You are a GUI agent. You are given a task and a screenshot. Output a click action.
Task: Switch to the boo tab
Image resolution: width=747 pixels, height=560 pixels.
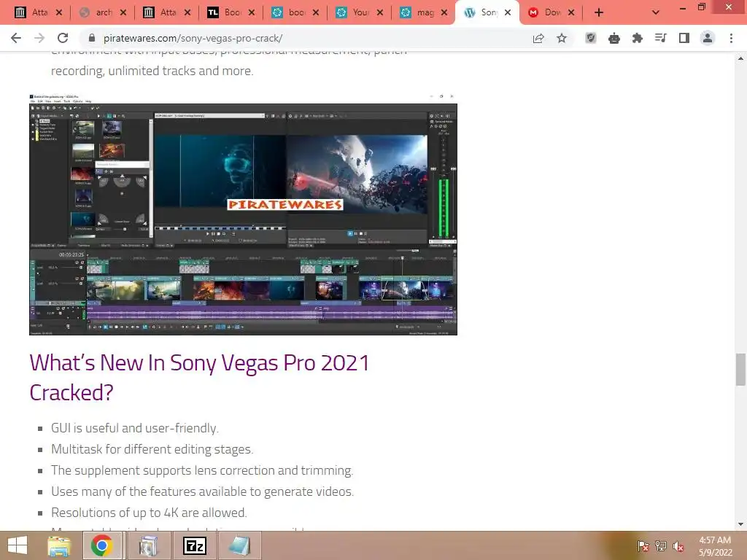289,12
